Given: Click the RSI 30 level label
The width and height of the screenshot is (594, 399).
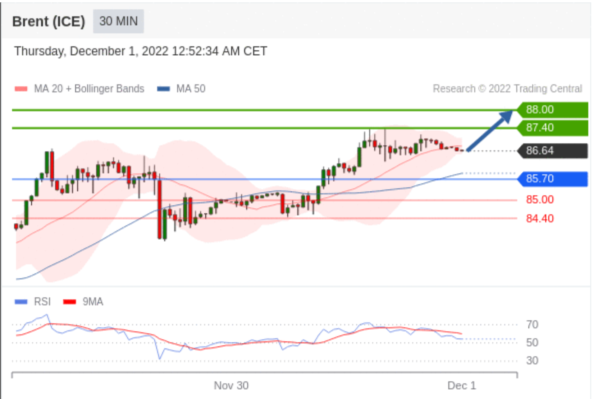Looking at the screenshot, I should coord(532,360).
